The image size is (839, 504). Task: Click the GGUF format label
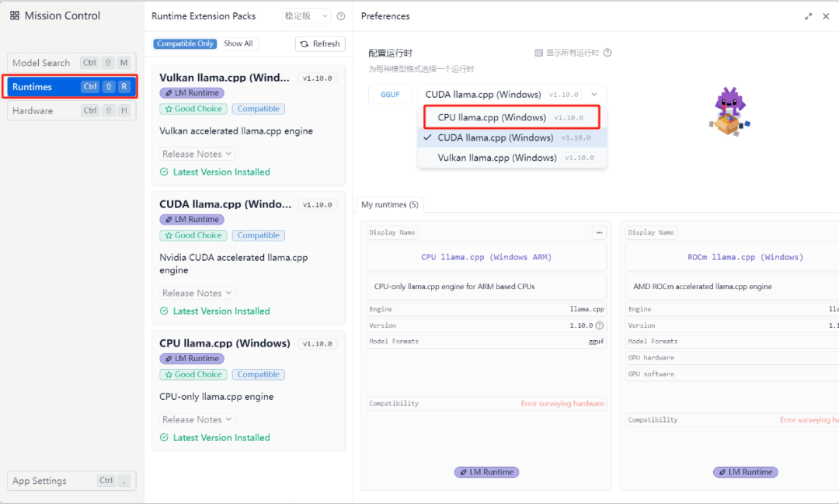tap(390, 94)
